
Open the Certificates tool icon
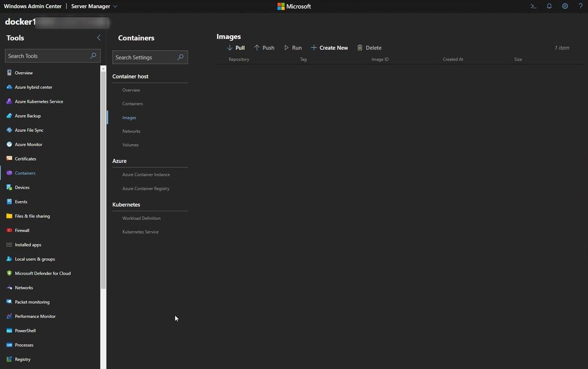tap(9, 159)
